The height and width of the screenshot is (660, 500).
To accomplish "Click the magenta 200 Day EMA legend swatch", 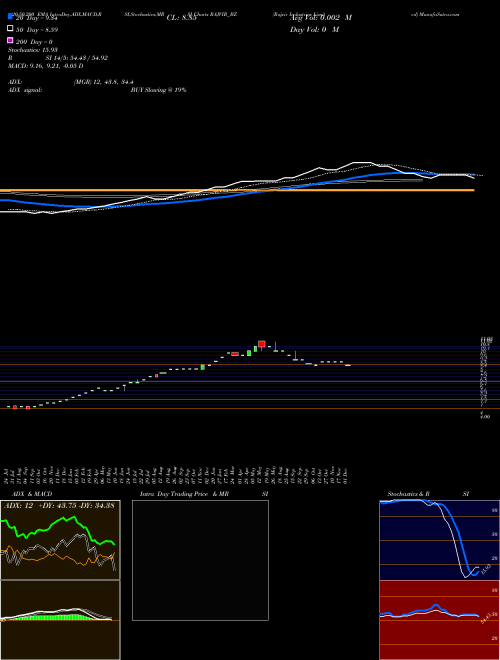I will (10, 41).
